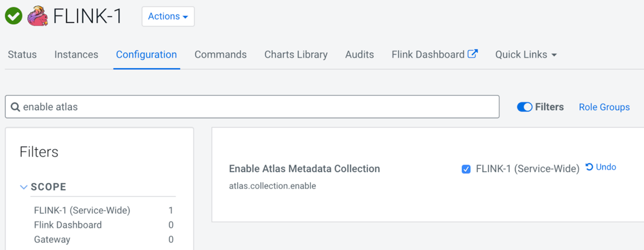Click the configuration search input field
Viewport: 644px width, 250px height.
(259, 107)
